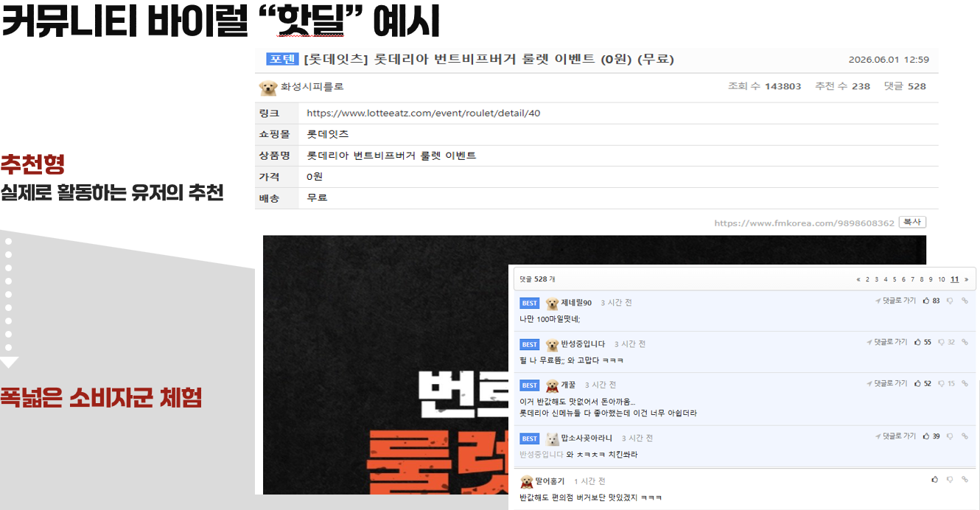Click comment text 나만 100마일떳네;
Image resolution: width=980 pixels, height=510 pixels.
pos(550,319)
